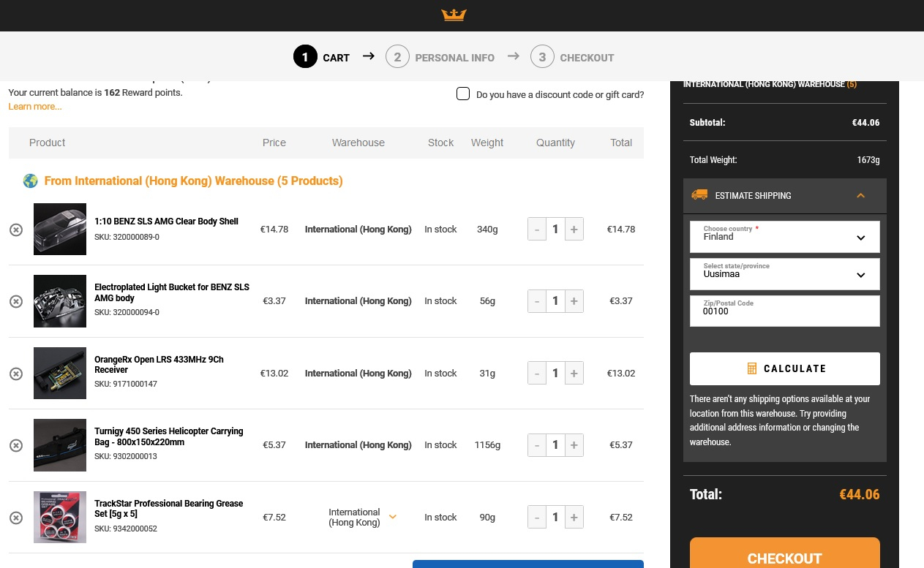
Task: Open the Learn more link
Action: [35, 107]
